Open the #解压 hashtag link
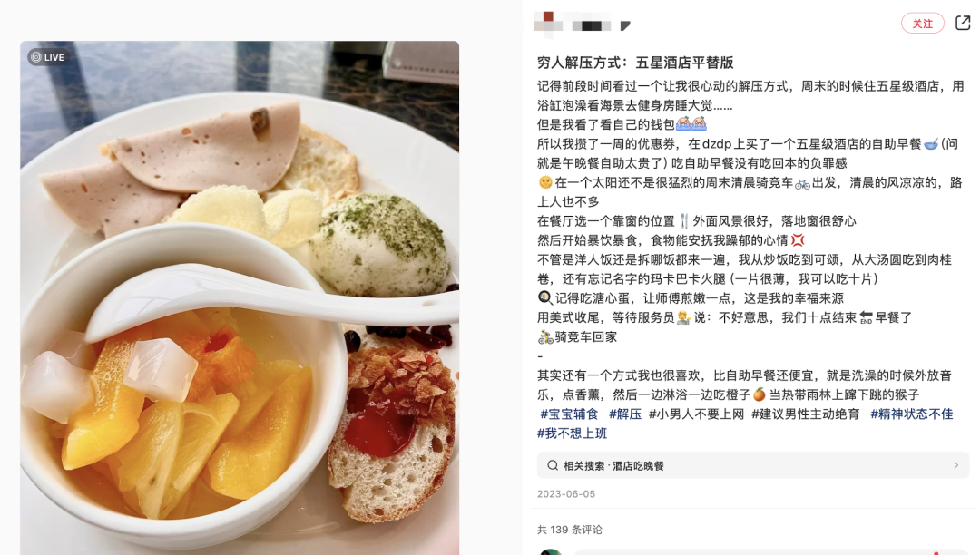The height and width of the screenshot is (555, 980). 625,414
